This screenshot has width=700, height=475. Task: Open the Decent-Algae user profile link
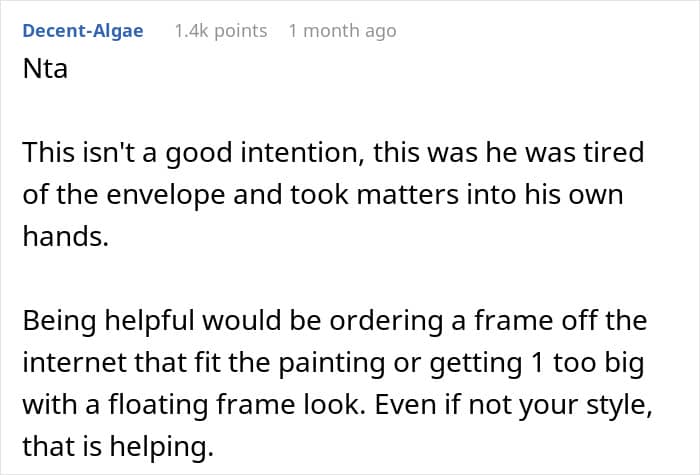[83, 31]
